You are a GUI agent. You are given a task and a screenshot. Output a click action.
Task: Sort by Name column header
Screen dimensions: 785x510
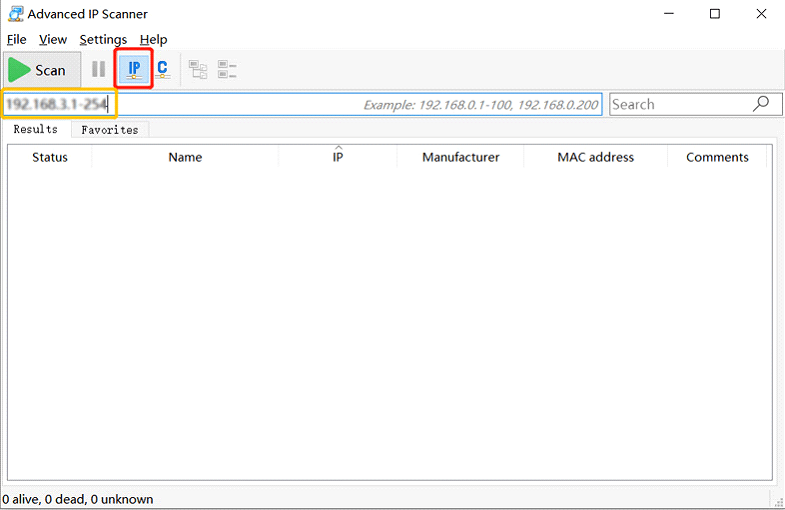(x=185, y=157)
